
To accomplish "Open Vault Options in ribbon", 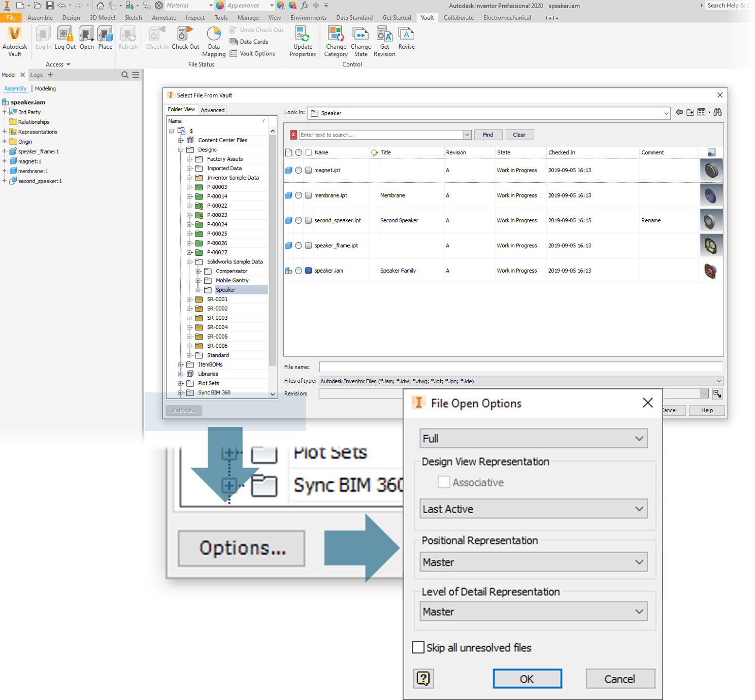I will pyautogui.click(x=252, y=53).
